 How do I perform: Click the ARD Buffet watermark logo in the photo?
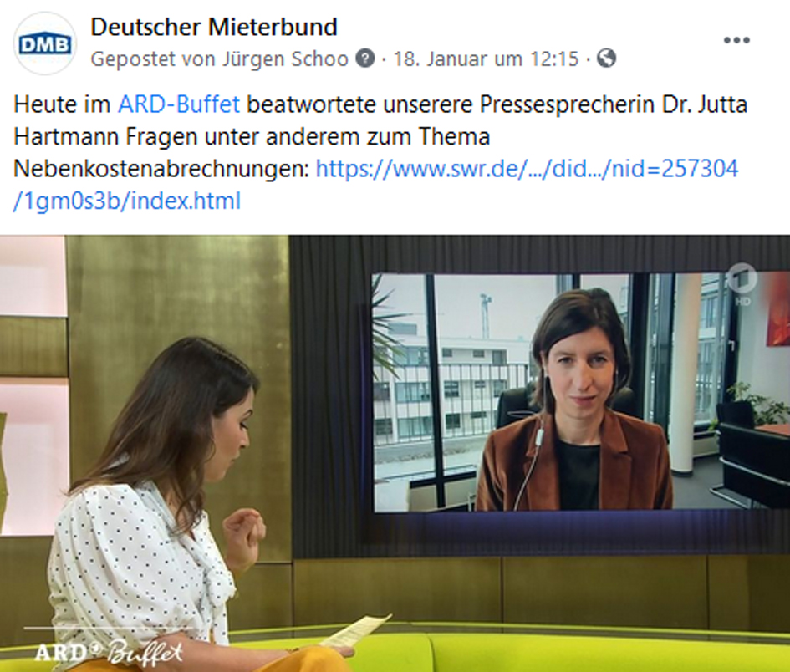point(109,651)
